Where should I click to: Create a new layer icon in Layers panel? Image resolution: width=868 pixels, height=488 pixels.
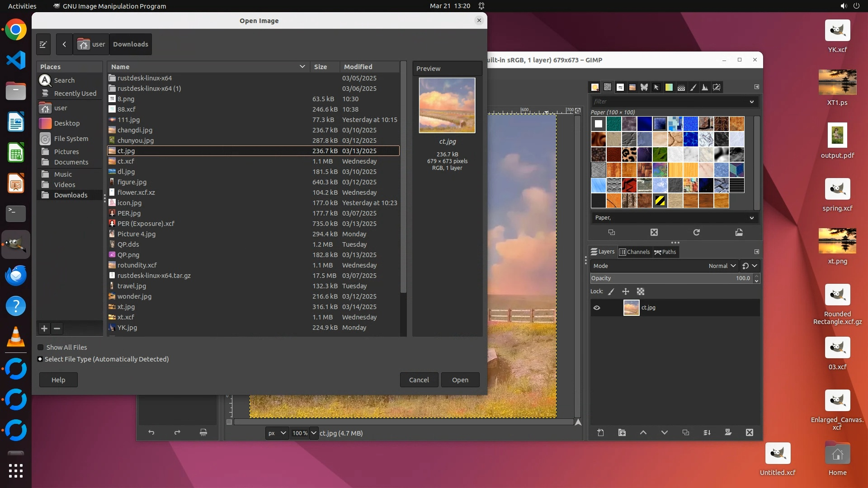(600, 432)
